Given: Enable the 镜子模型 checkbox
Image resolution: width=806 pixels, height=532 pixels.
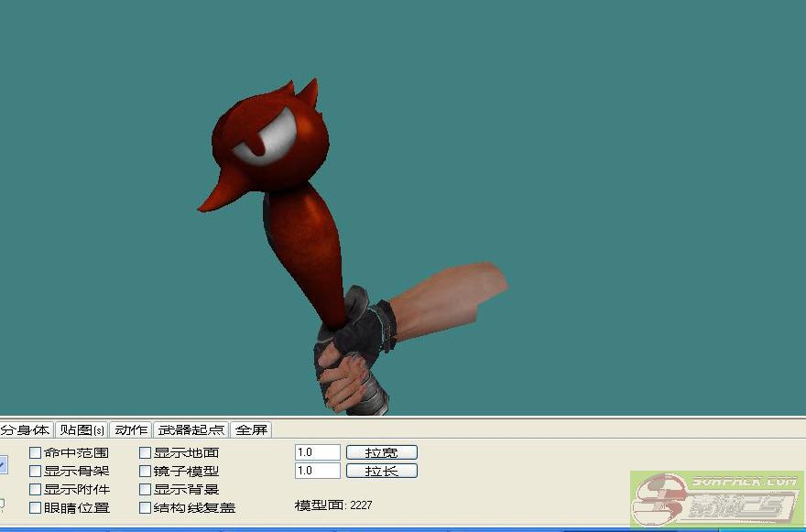Looking at the screenshot, I should pyautogui.click(x=146, y=471).
